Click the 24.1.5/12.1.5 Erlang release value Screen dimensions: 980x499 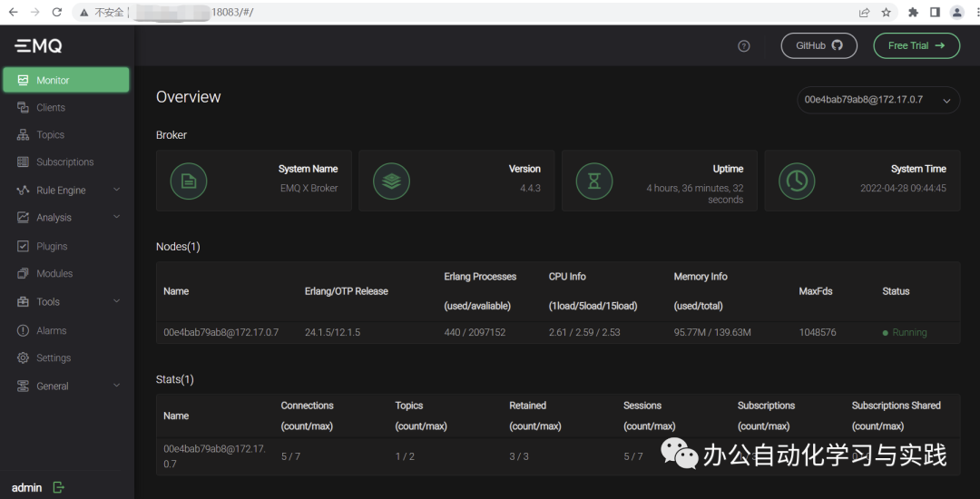332,332
